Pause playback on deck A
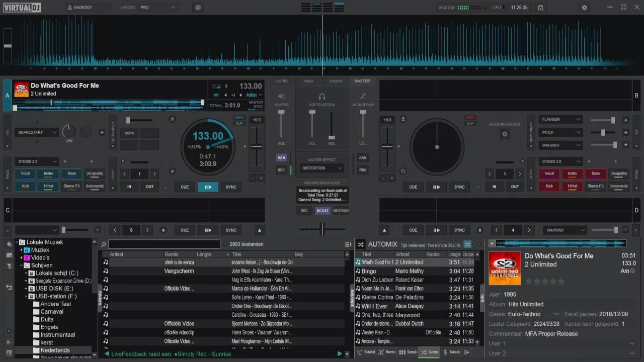This screenshot has height=362, width=644. [208, 187]
